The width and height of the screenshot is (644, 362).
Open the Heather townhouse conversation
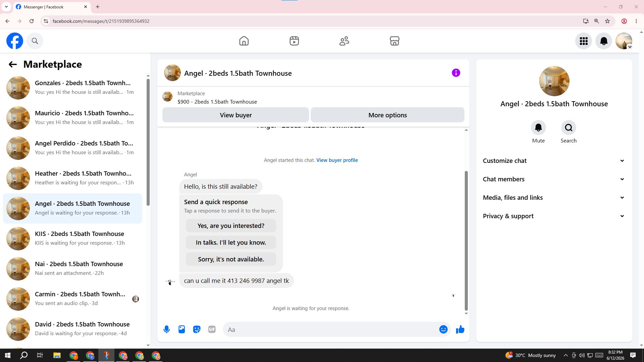pos(72,178)
